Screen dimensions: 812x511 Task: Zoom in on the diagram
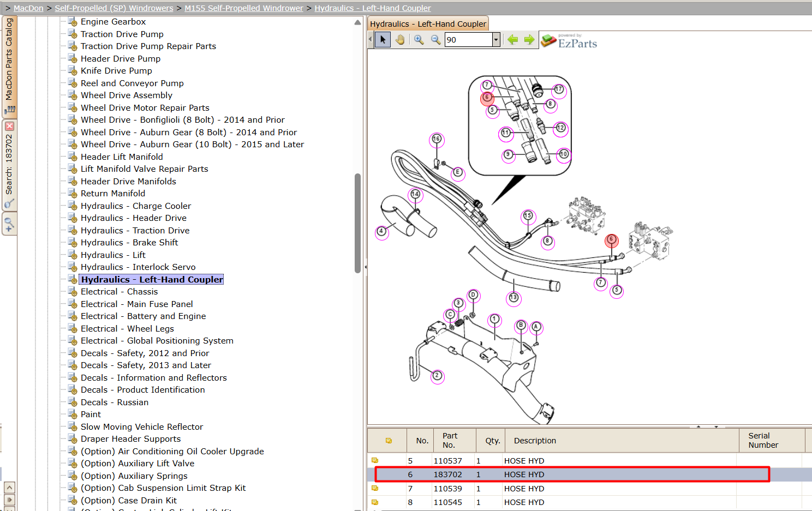(x=419, y=40)
